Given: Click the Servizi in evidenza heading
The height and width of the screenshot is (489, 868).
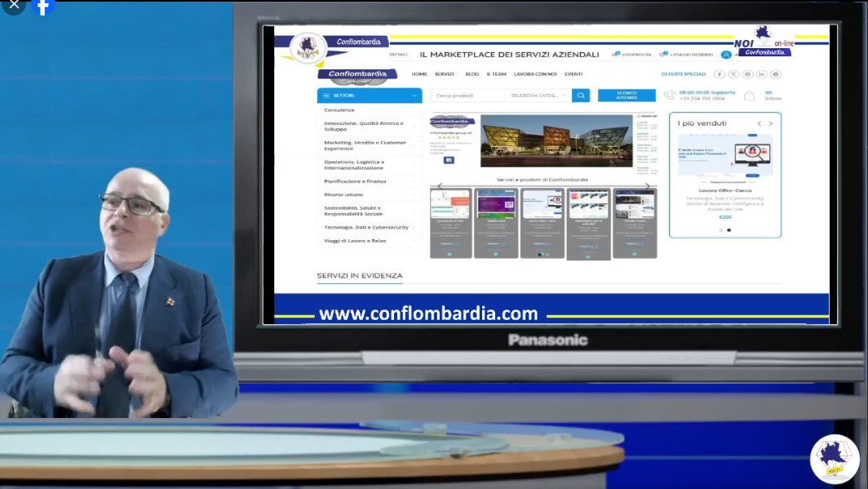Looking at the screenshot, I should click(359, 276).
